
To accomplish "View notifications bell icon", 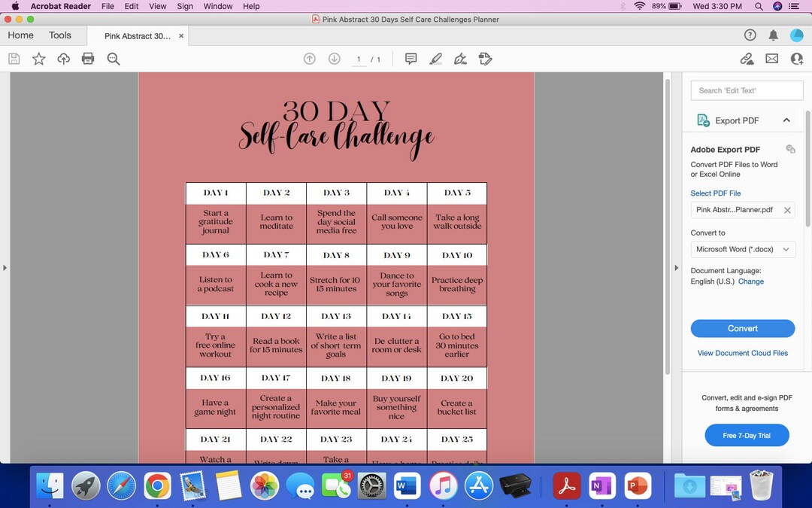I will (773, 35).
